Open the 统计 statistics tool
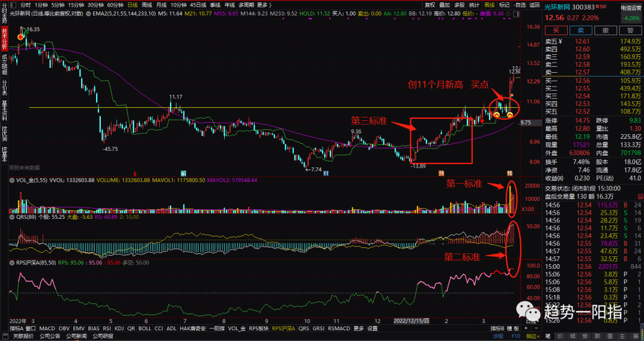 tap(474, 5)
